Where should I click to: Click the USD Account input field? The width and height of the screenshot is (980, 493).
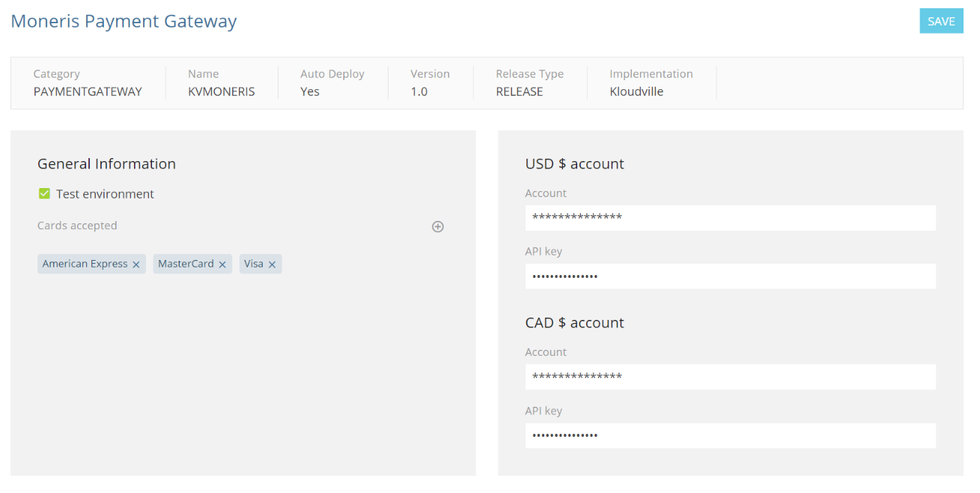(x=731, y=218)
